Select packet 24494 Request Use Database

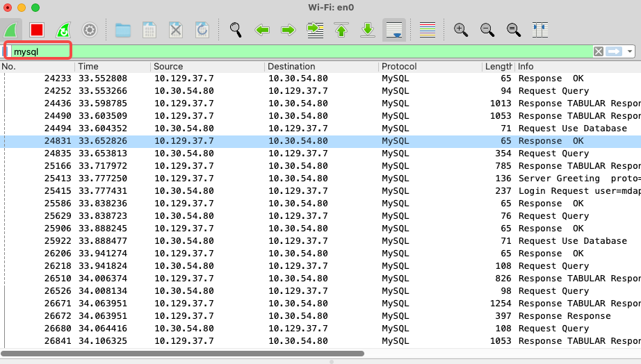320,129
